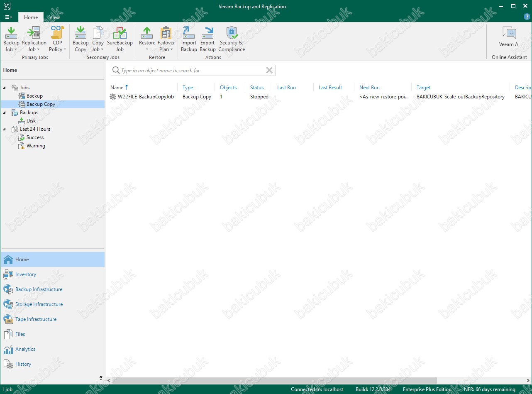Screen dimensions: 532x394
Task: Select the Disk node under Backups
Action: [x=31, y=121]
